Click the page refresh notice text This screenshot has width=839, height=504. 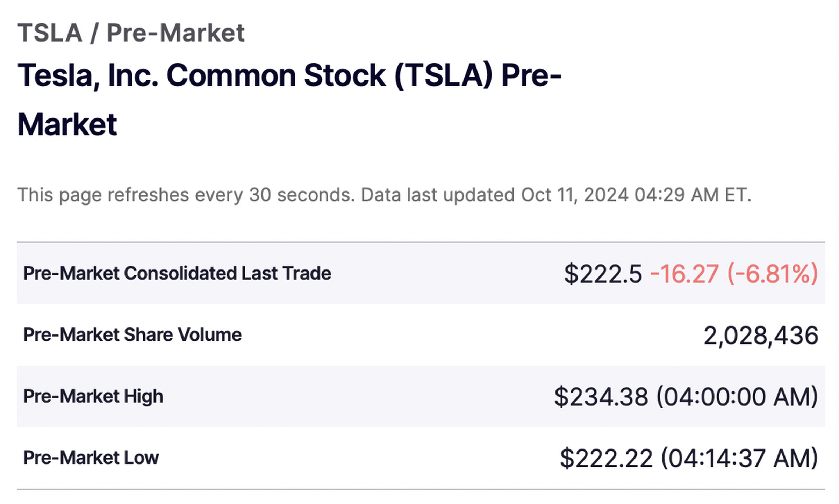click(186, 195)
